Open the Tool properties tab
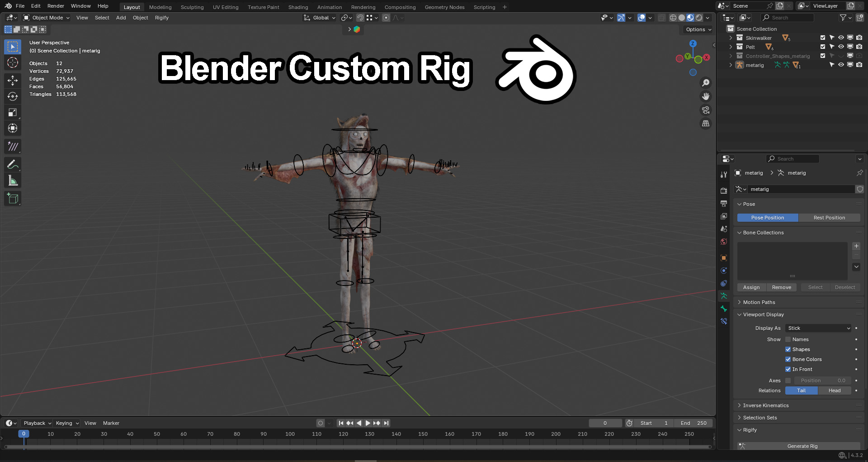 click(x=724, y=175)
